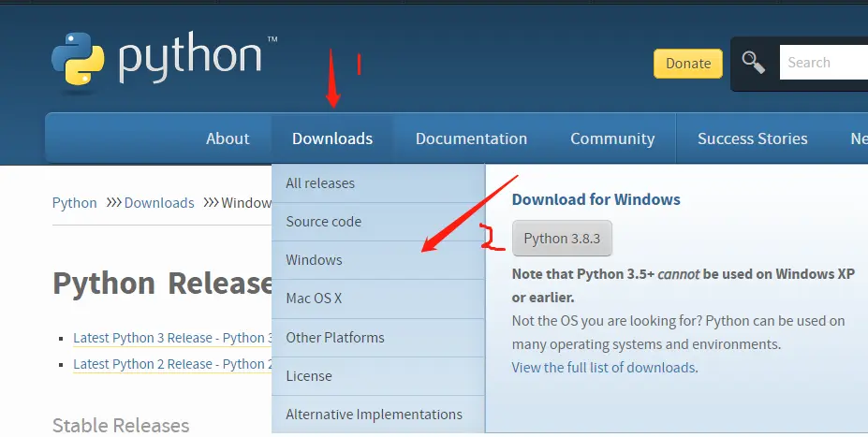Focus the Search input field
This screenshot has width=868, height=437.
tap(824, 63)
